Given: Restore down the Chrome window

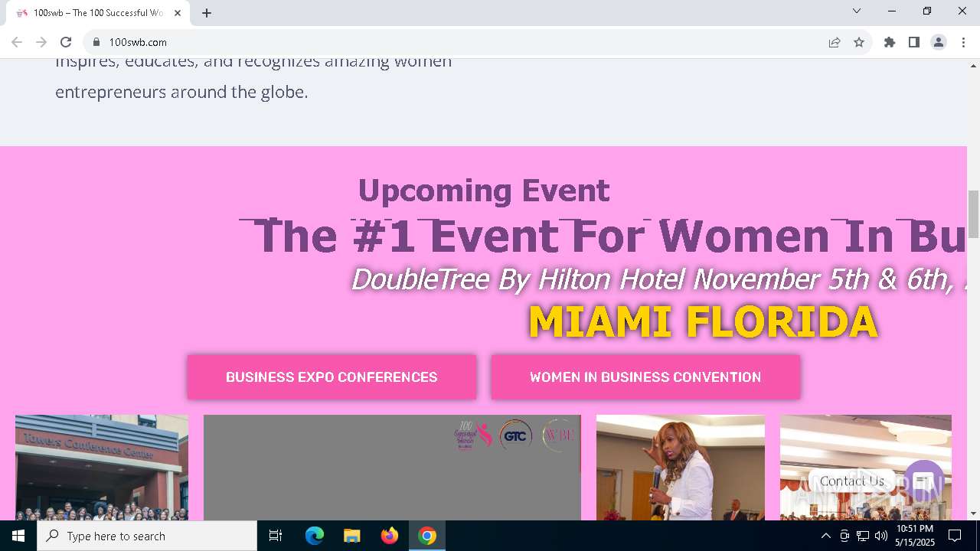Looking at the screenshot, I should tap(927, 11).
